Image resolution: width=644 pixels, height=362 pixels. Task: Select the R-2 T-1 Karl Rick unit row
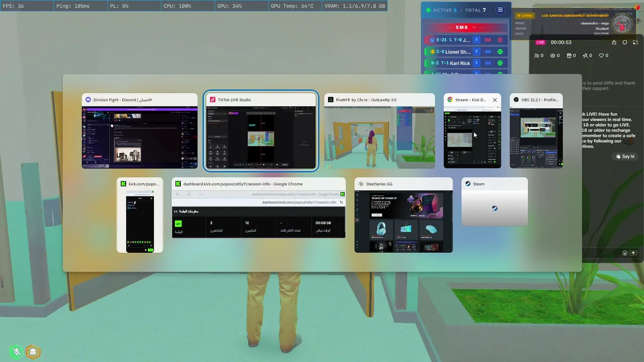465,63
